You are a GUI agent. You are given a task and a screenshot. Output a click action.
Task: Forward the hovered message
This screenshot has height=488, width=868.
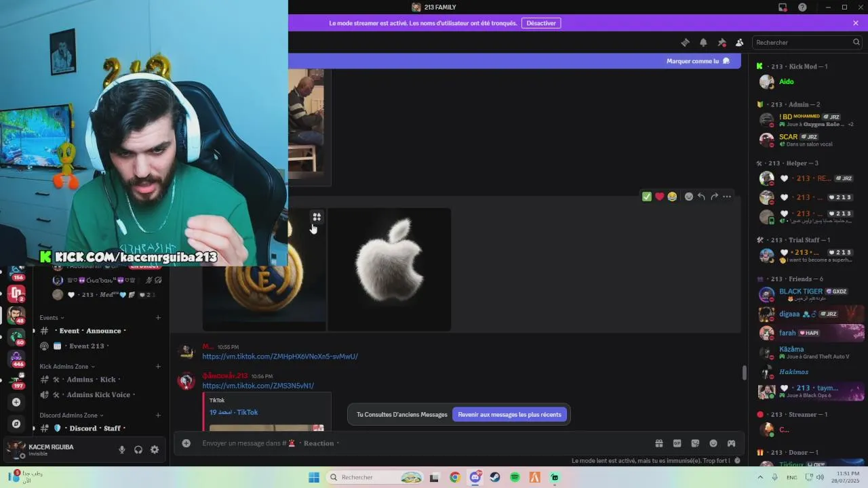(714, 197)
